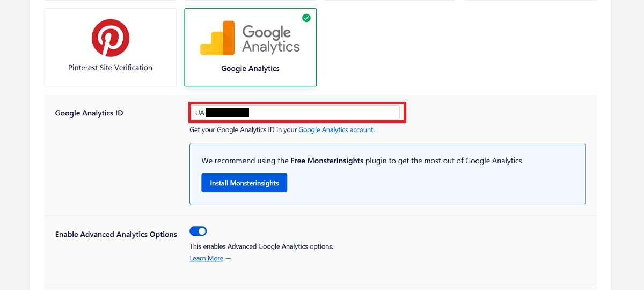
Task: Click the blacked-out ID portion in the field
Action: (228, 112)
